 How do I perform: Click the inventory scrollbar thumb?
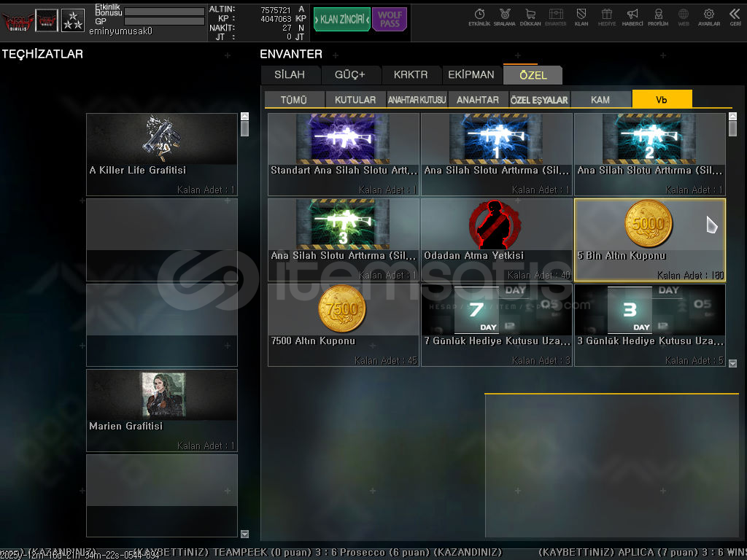pos(732,128)
